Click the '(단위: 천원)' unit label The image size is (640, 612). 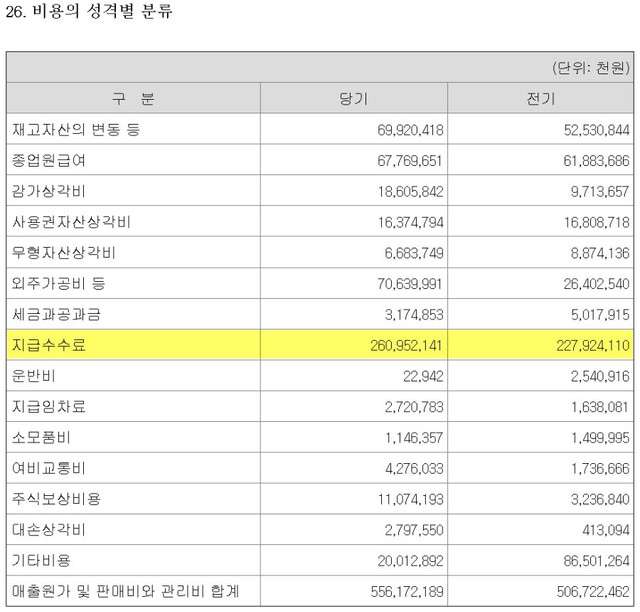589,68
